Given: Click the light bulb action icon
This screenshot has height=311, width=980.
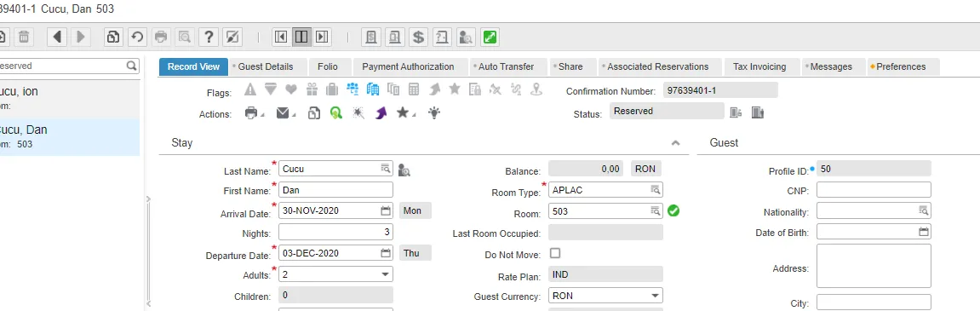Looking at the screenshot, I should click(434, 112).
